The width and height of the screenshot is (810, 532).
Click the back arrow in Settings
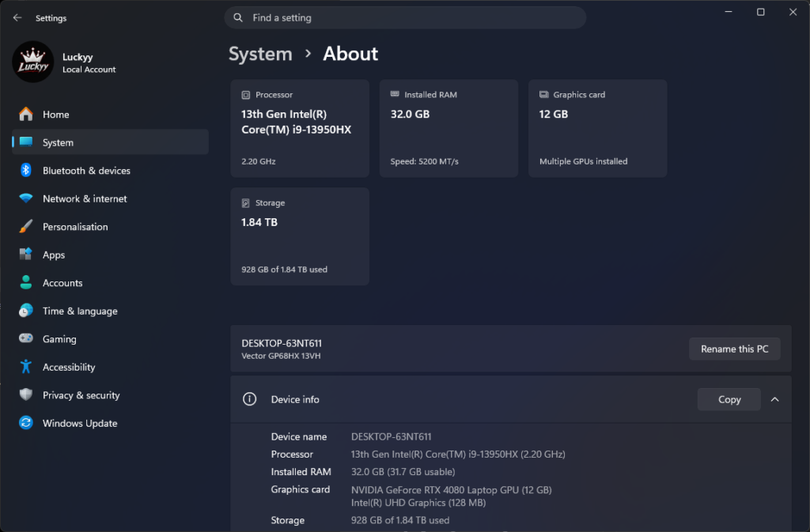(17, 17)
